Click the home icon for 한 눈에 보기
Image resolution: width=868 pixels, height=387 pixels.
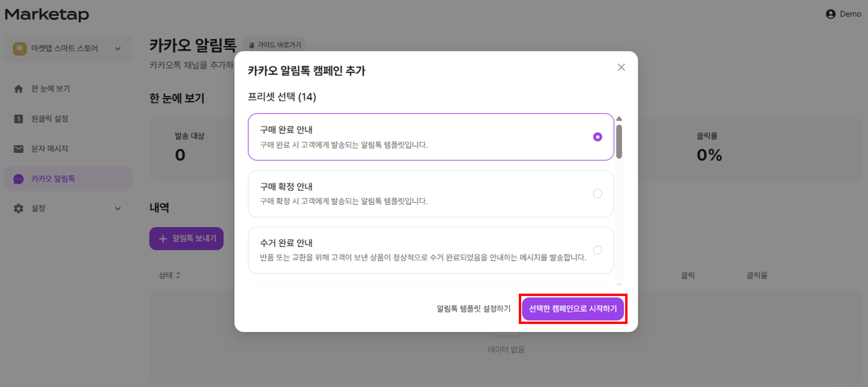(x=19, y=89)
